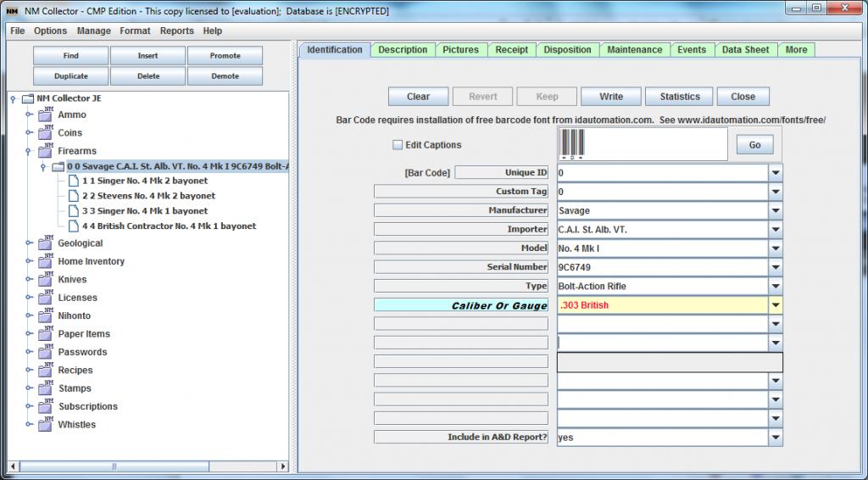
Task: Open the Include in A&D Report dropdown
Action: [x=776, y=438]
